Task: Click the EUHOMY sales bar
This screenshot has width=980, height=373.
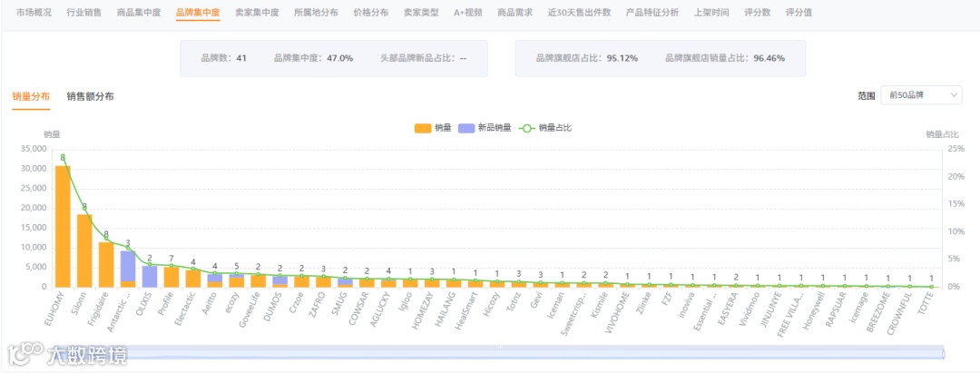Action: [63, 226]
